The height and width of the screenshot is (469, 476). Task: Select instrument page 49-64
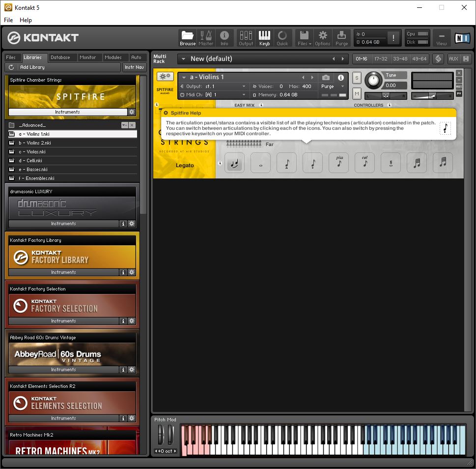coord(419,59)
